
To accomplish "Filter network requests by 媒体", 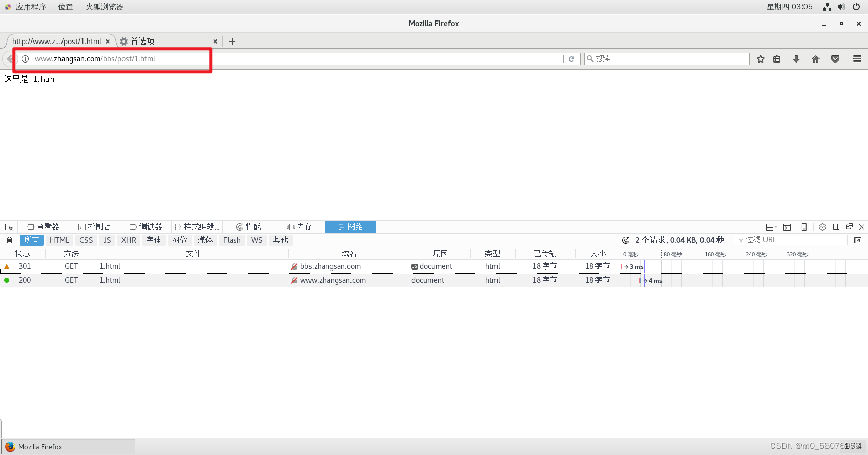I will point(205,240).
